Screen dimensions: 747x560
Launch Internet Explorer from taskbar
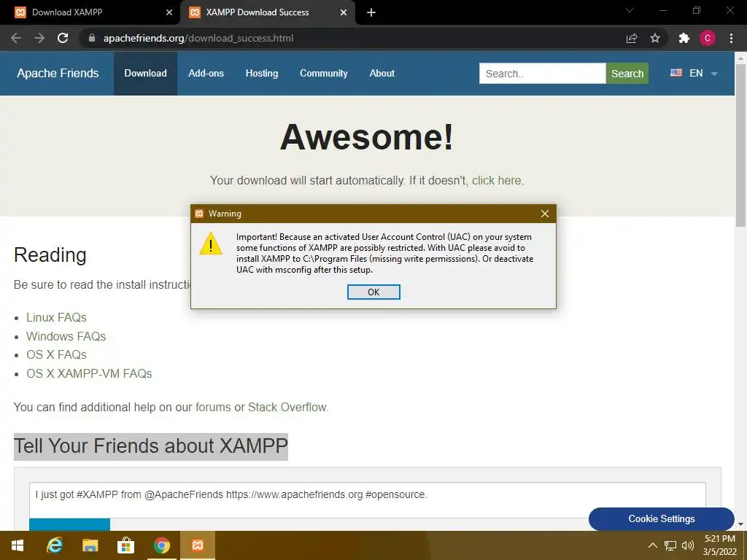click(54, 545)
